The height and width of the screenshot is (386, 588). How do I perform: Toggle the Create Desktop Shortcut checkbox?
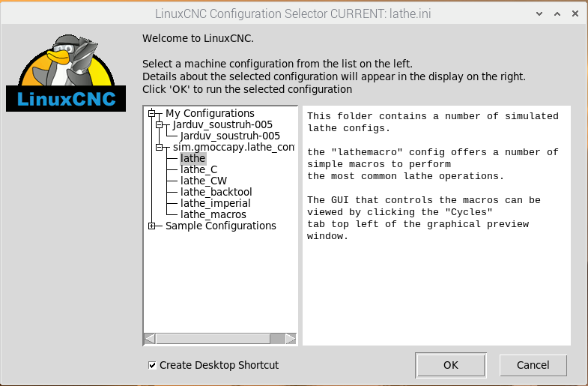pyautogui.click(x=153, y=365)
